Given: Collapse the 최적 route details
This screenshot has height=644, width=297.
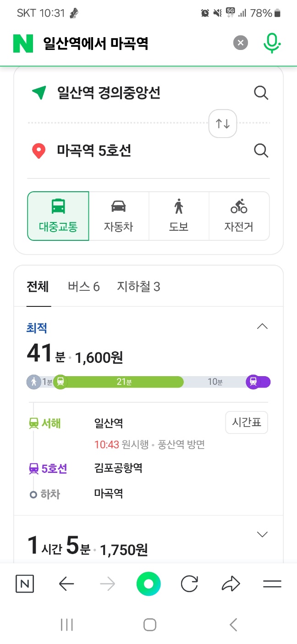Looking at the screenshot, I should pos(262,326).
